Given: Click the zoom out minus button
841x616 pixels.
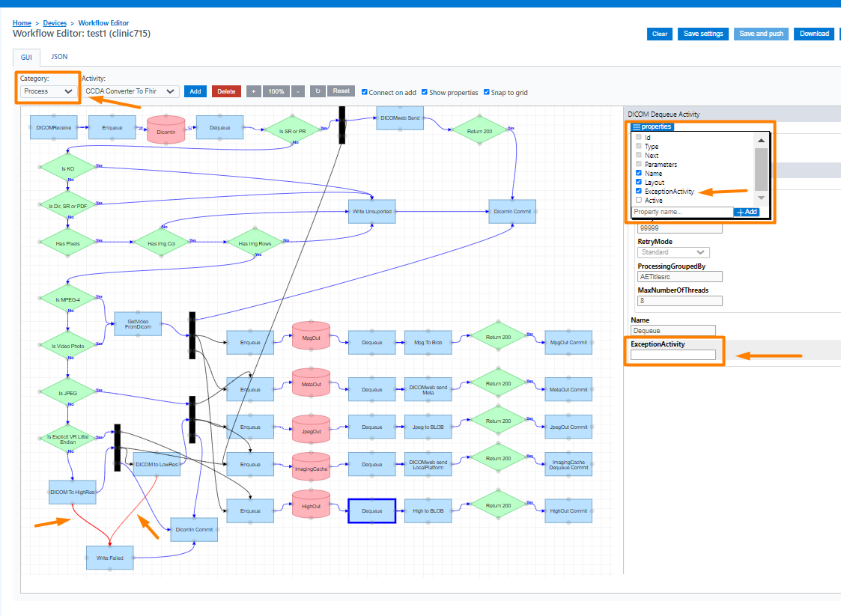Looking at the screenshot, I should [x=298, y=91].
